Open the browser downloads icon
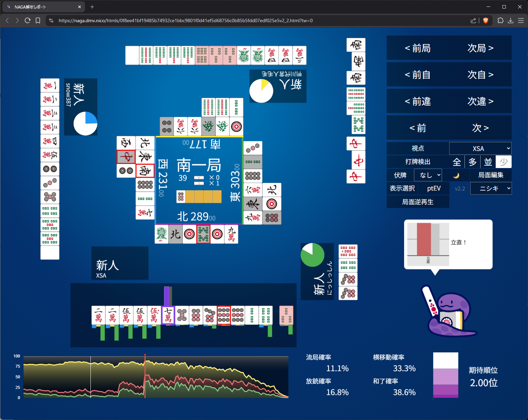The height and width of the screenshot is (420, 528). click(x=511, y=20)
